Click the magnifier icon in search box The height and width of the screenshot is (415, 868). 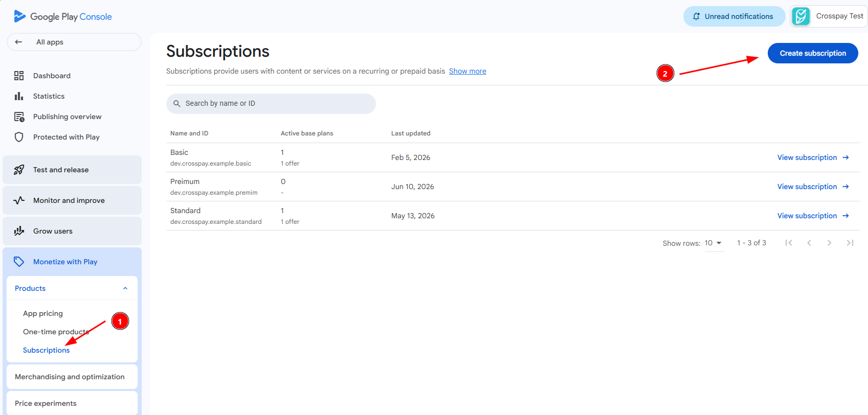tap(177, 104)
